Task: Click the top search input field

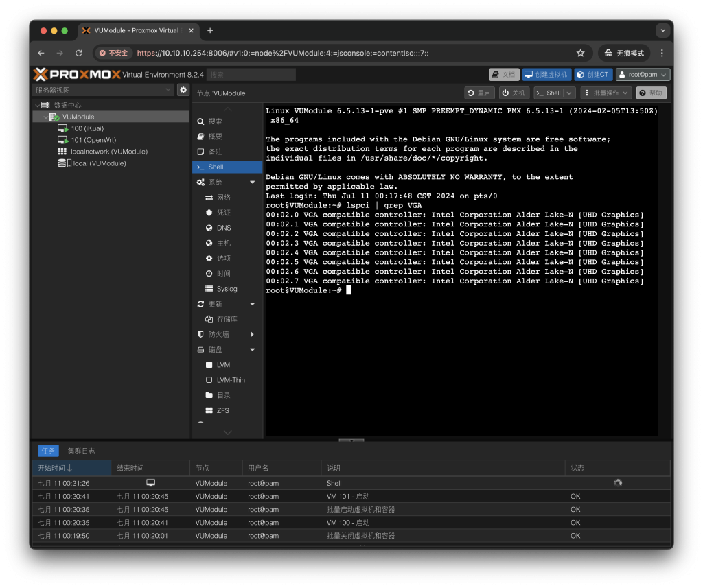Action: (251, 74)
